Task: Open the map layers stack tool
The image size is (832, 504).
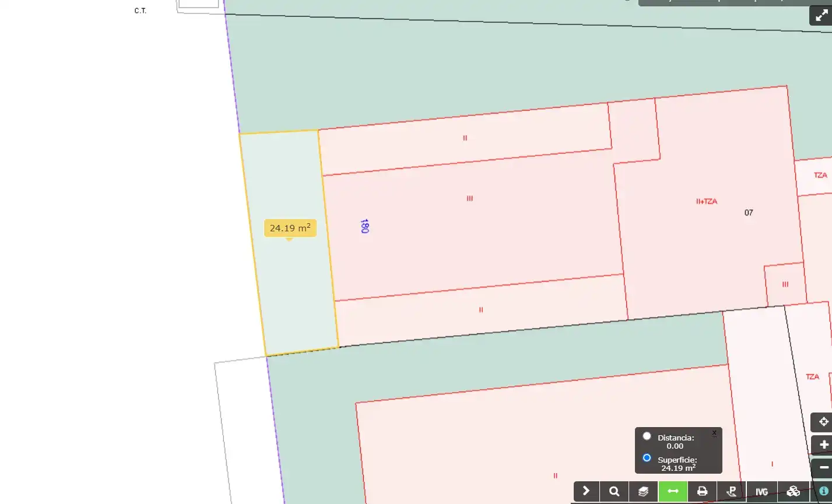Action: coord(644,491)
